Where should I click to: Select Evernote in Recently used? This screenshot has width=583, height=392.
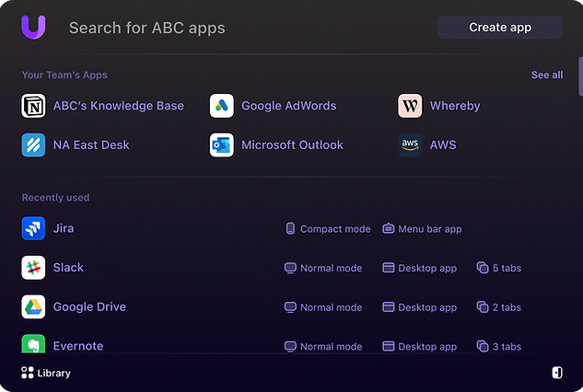[78, 346]
